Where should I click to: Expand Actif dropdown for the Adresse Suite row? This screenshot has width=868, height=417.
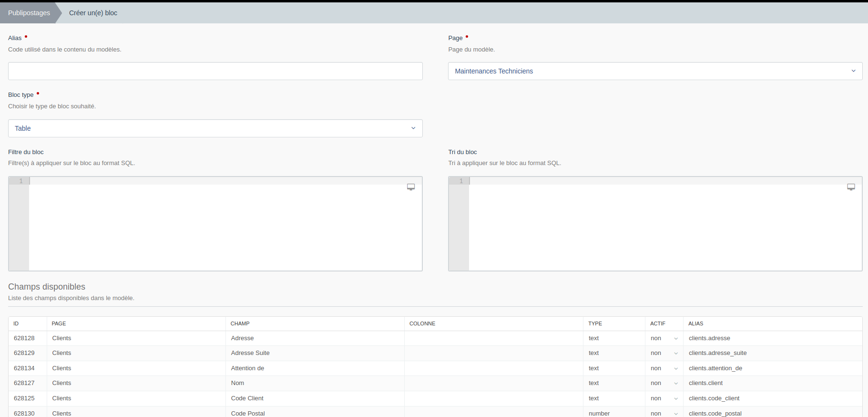(x=664, y=353)
